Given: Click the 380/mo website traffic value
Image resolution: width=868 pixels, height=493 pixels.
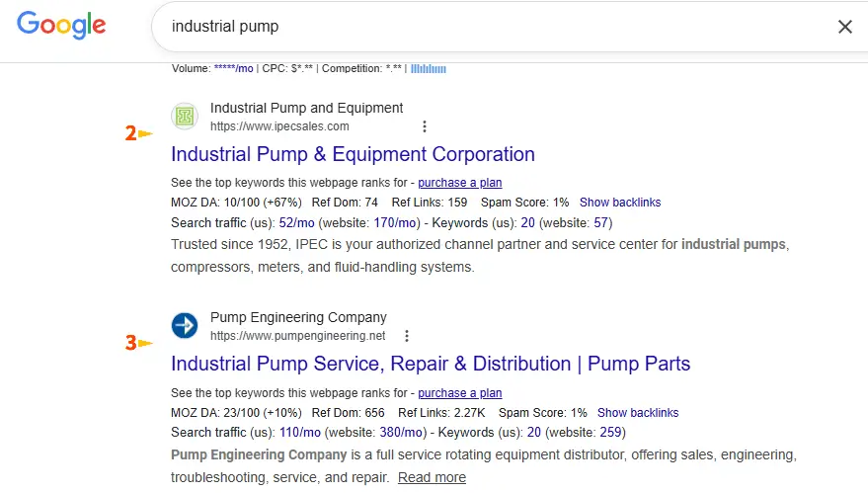Looking at the screenshot, I should pos(402,433).
